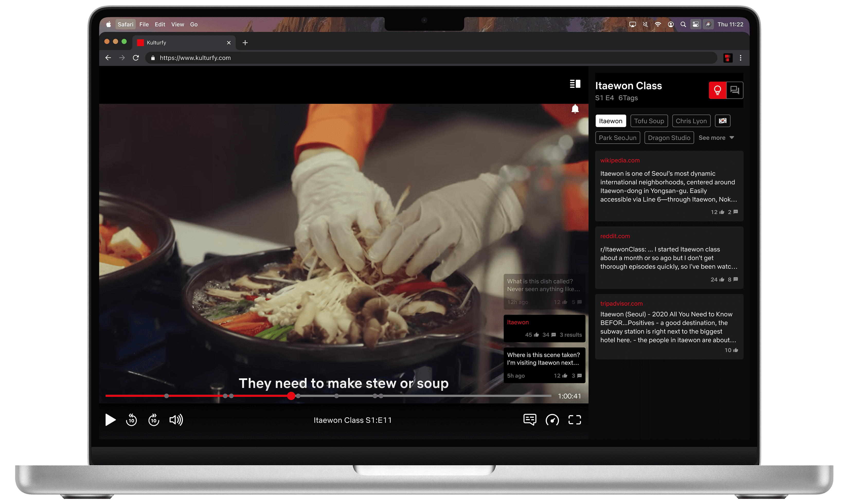Open the browser three-dot menu
849x504 pixels.
[x=740, y=58]
